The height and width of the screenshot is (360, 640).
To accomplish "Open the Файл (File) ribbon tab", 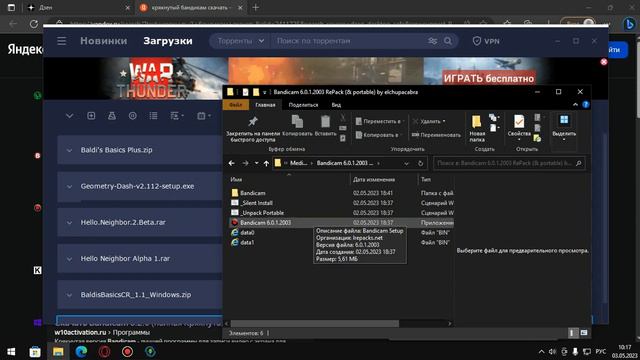I will pos(236,105).
